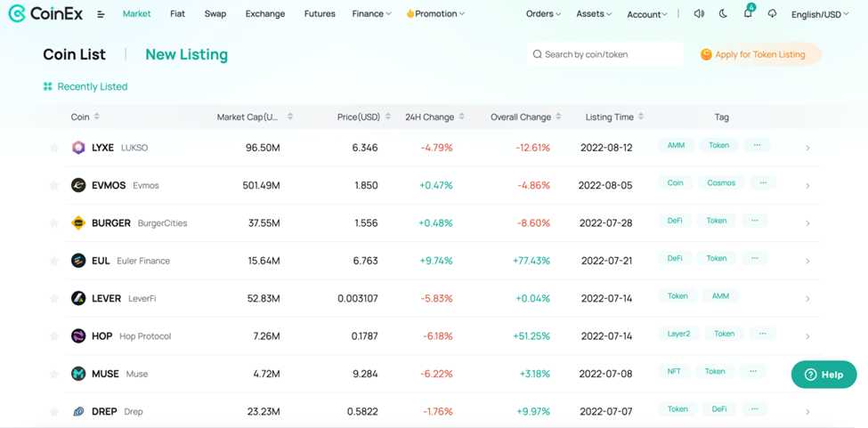Switch to the New Listing tab
Image resolution: width=868 pixels, height=428 pixels.
coord(187,54)
